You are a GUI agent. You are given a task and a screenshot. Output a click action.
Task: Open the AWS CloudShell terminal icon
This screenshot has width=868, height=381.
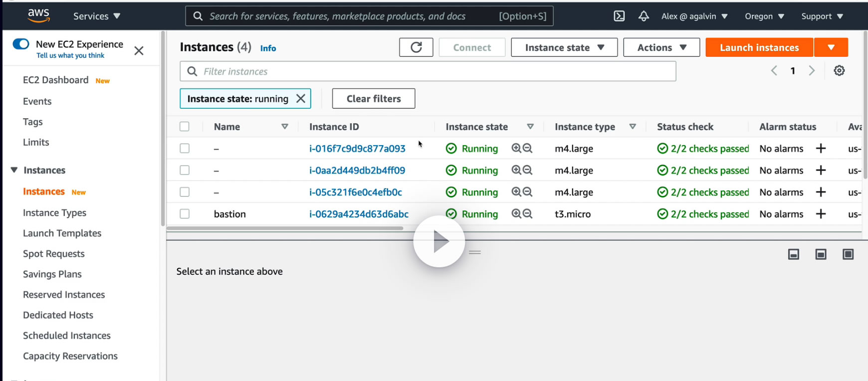(619, 16)
